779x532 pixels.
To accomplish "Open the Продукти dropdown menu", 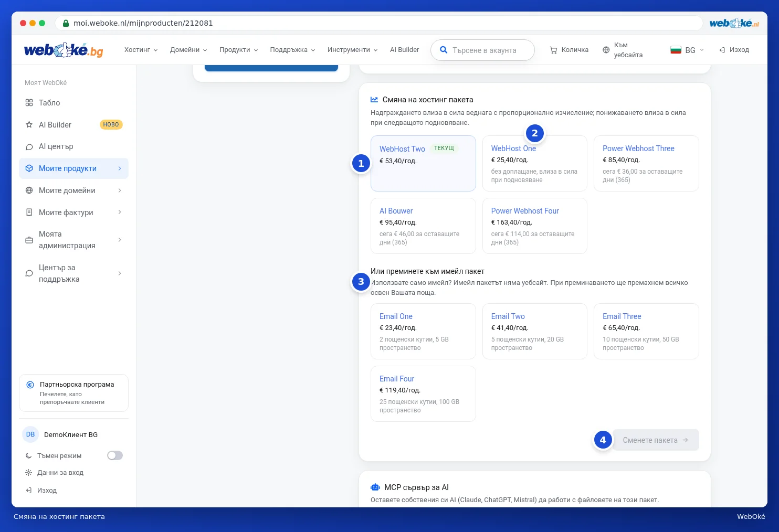I will (239, 50).
